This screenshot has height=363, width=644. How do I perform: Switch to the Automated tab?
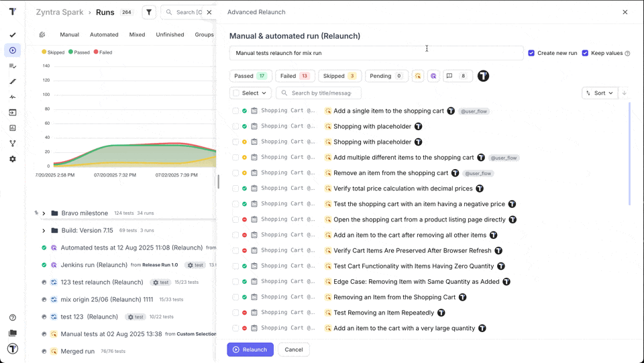pyautogui.click(x=104, y=35)
